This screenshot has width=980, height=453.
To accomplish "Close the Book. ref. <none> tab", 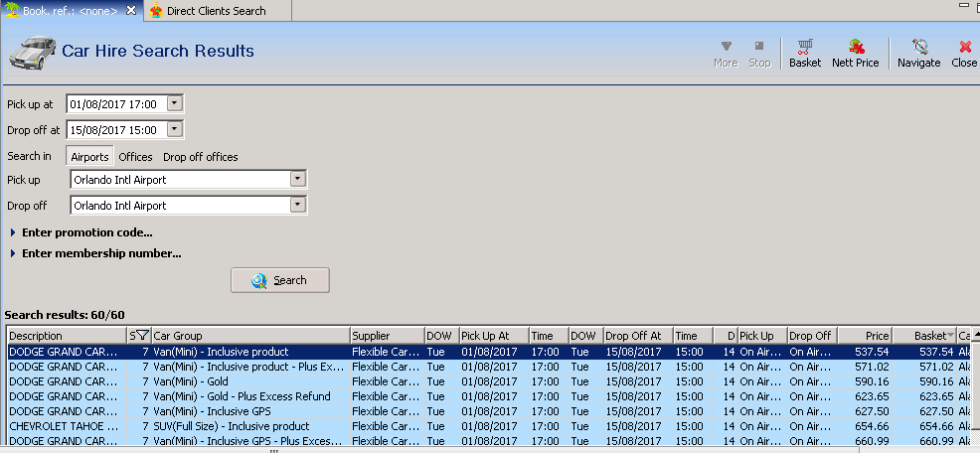I will pos(130,11).
